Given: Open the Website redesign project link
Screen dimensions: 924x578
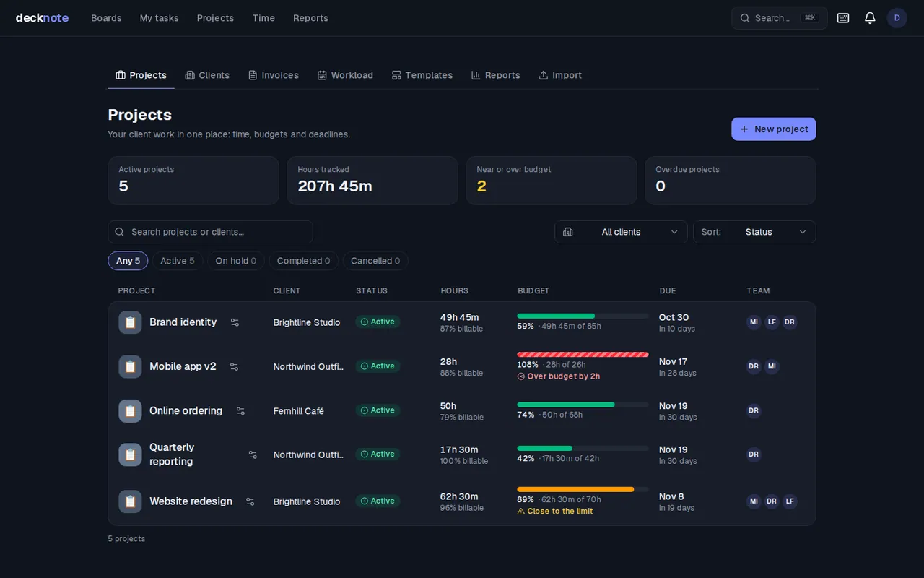Looking at the screenshot, I should [x=191, y=501].
